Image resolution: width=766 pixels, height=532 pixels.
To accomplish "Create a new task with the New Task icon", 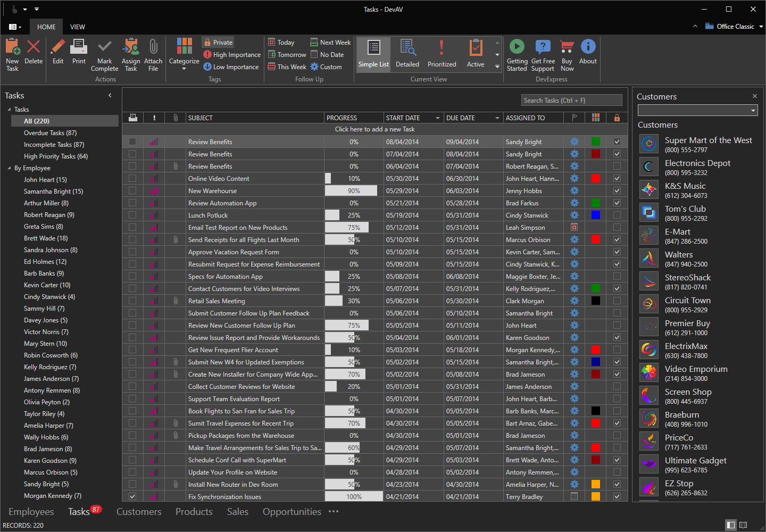I will click(x=12, y=53).
